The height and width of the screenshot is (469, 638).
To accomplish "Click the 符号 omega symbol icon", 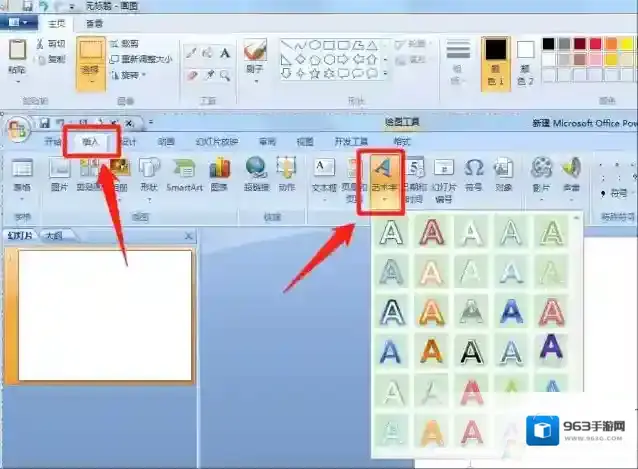I will [x=474, y=168].
